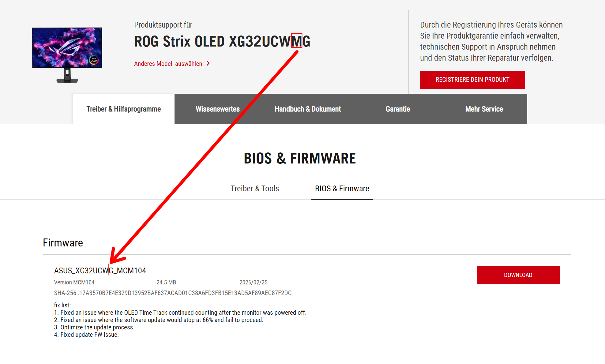Open the Mehr Service tab
The image size is (605, 364).
[x=484, y=109]
